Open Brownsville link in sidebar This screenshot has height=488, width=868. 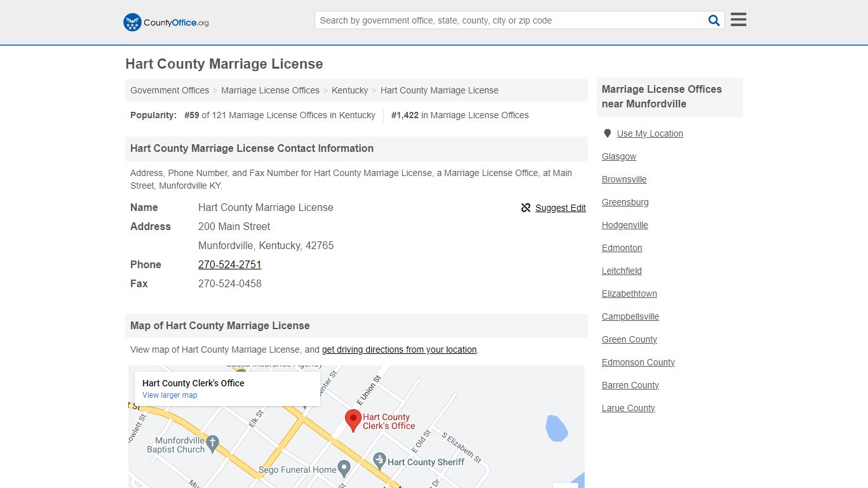[x=624, y=179]
